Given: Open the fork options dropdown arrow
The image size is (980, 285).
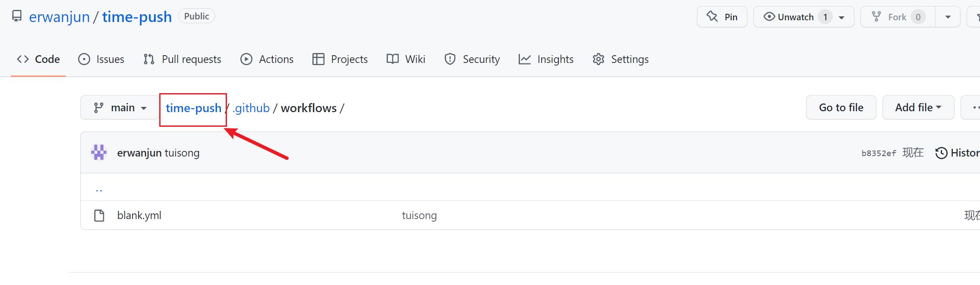Looking at the screenshot, I should [948, 17].
